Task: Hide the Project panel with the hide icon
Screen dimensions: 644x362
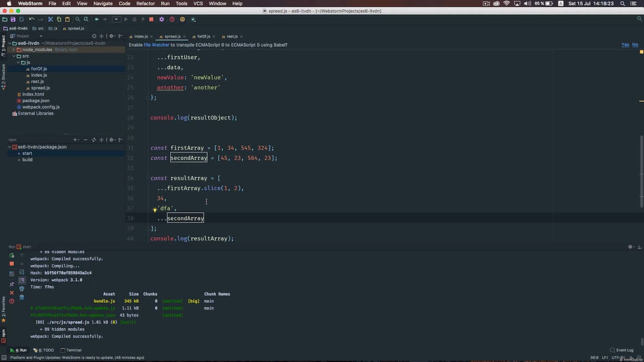Action: [120, 36]
